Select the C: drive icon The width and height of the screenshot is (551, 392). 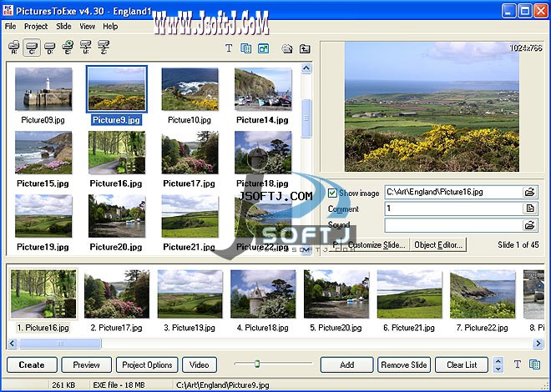[32, 48]
